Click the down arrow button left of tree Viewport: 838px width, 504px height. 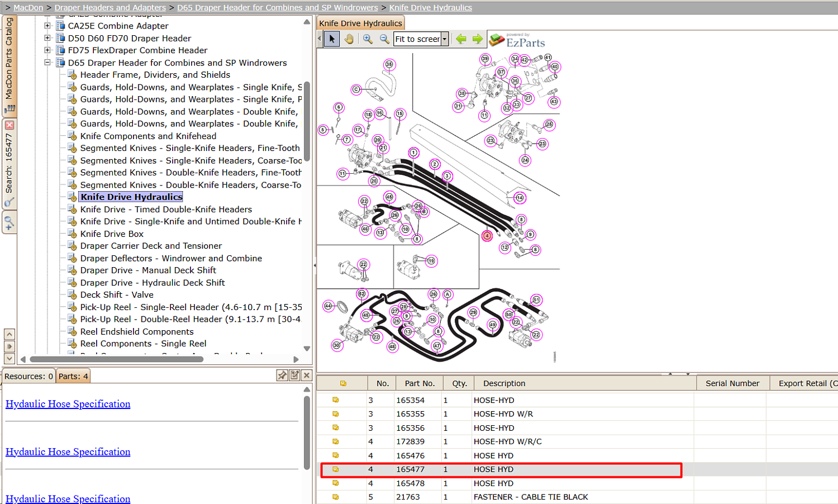(x=9, y=358)
